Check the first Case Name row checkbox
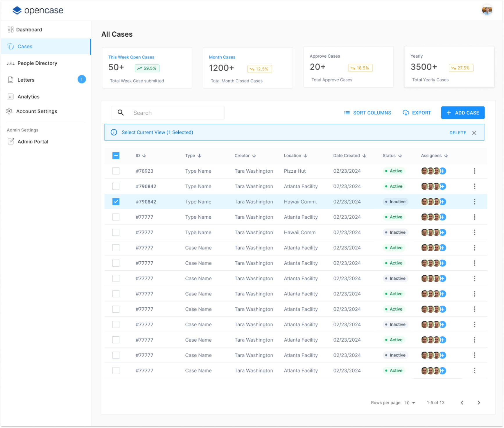 click(116, 248)
